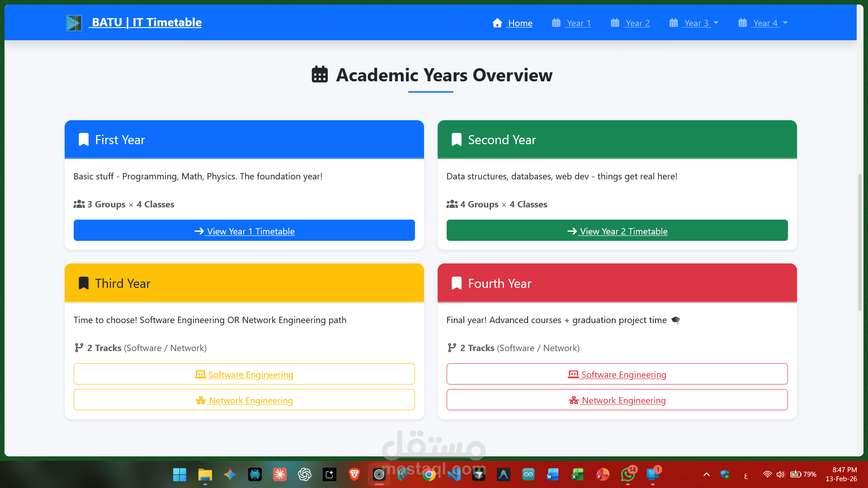This screenshot has width=868, height=488.
Task: Click the BATU logo icon in navbar
Action: click(x=74, y=23)
